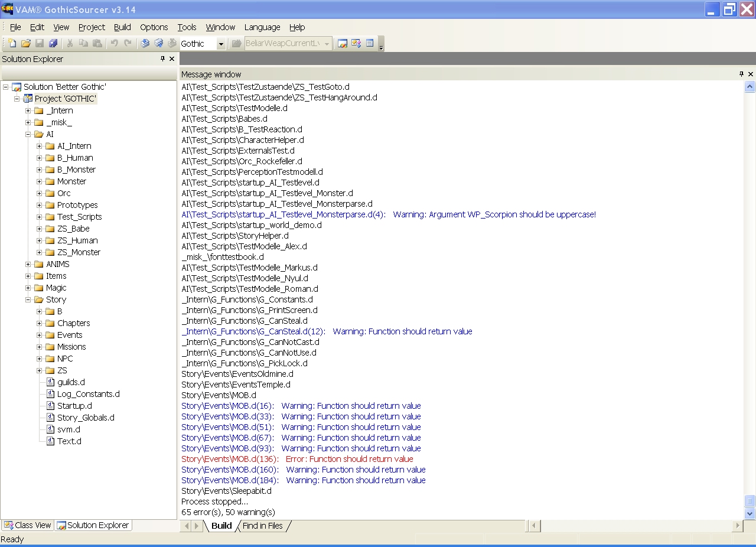Collapse the Project 'GOTHIC' node
This screenshot has width=756, height=547.
[x=17, y=99]
